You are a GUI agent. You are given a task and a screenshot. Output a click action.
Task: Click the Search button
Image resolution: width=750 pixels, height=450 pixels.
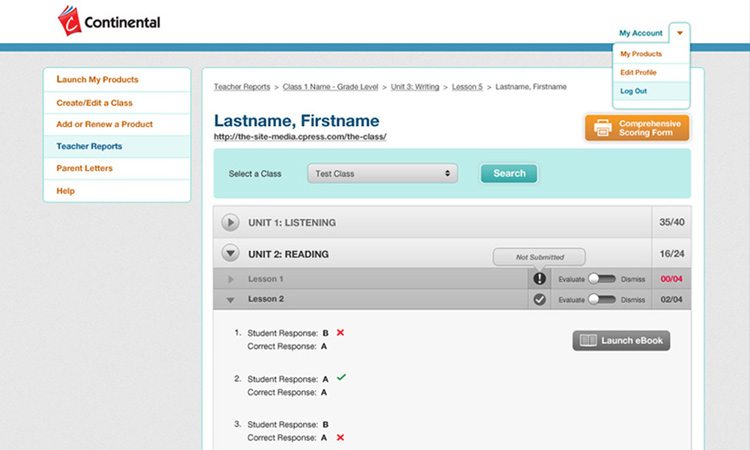click(x=509, y=174)
